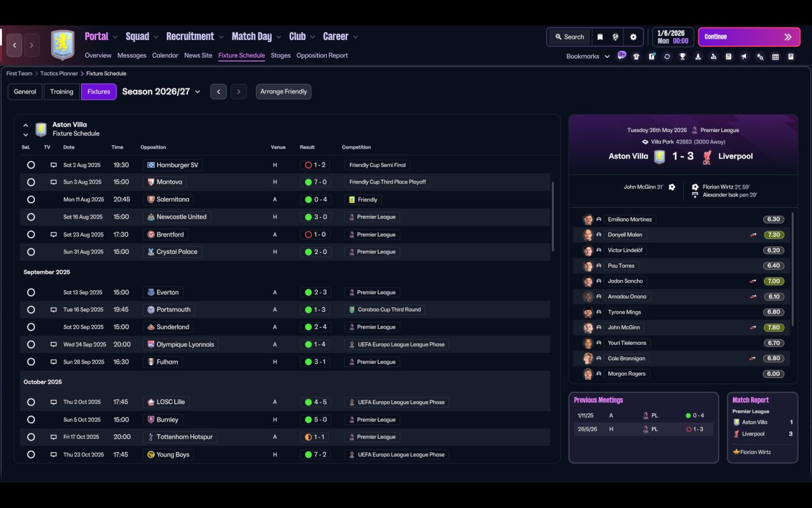Click the Arrange Friendly button
This screenshot has width=812, height=508.
284,91
